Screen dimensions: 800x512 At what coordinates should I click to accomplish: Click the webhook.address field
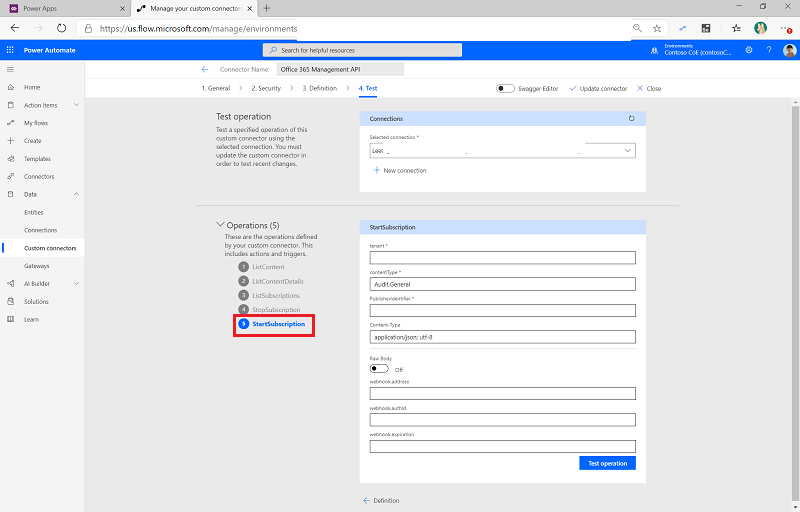[x=503, y=394]
